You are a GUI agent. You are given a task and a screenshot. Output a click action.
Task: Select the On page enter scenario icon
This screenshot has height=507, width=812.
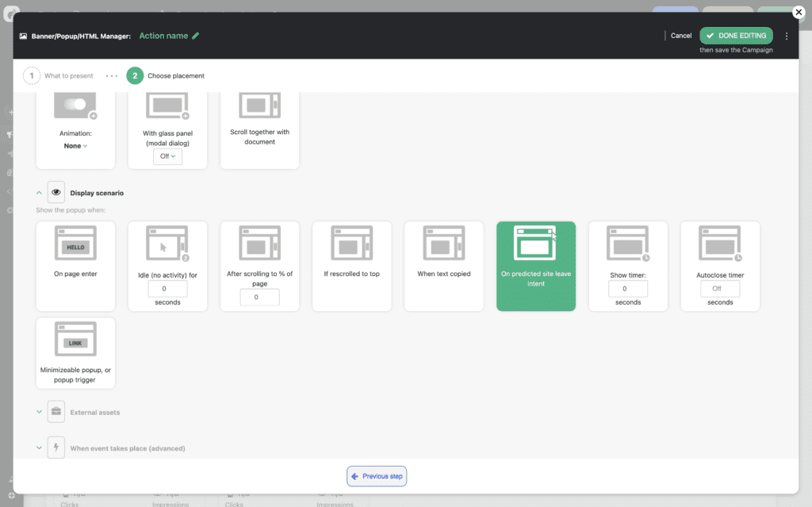click(75, 244)
